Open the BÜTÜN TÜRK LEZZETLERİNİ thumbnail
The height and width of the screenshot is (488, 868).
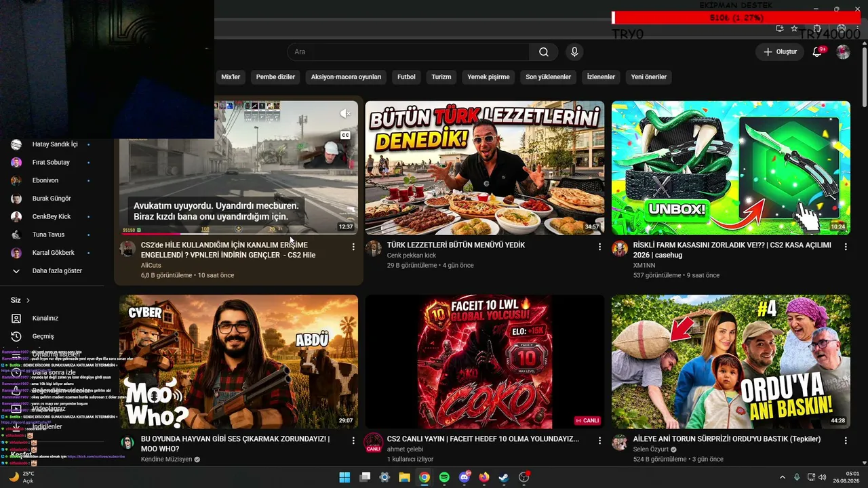[x=484, y=168]
